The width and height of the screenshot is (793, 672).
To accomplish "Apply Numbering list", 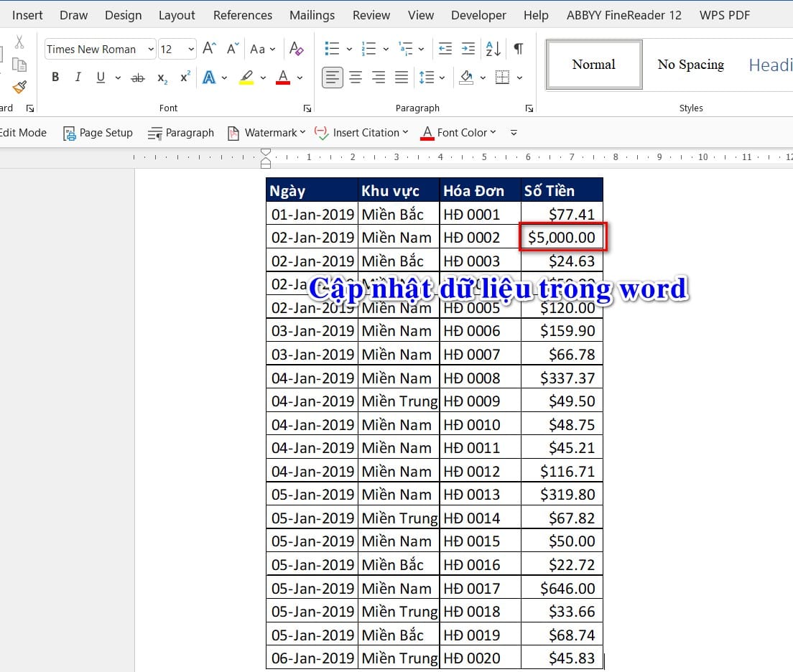I will coord(368,49).
